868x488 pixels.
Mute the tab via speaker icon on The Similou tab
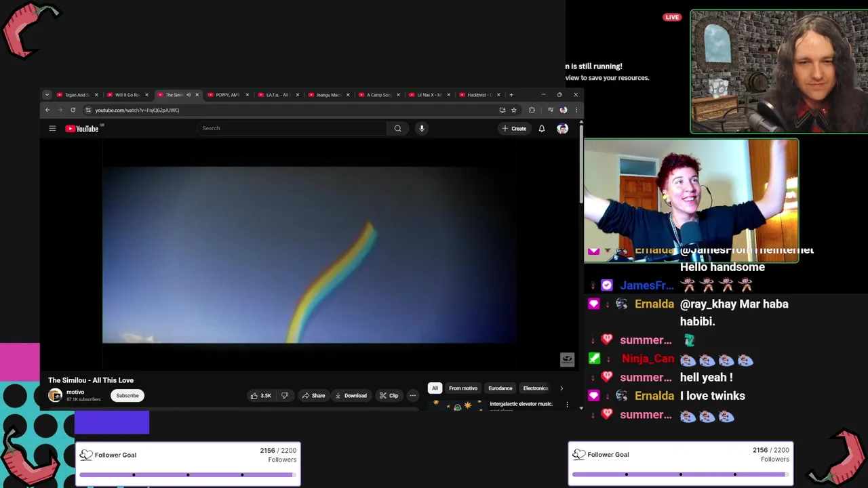(189, 95)
